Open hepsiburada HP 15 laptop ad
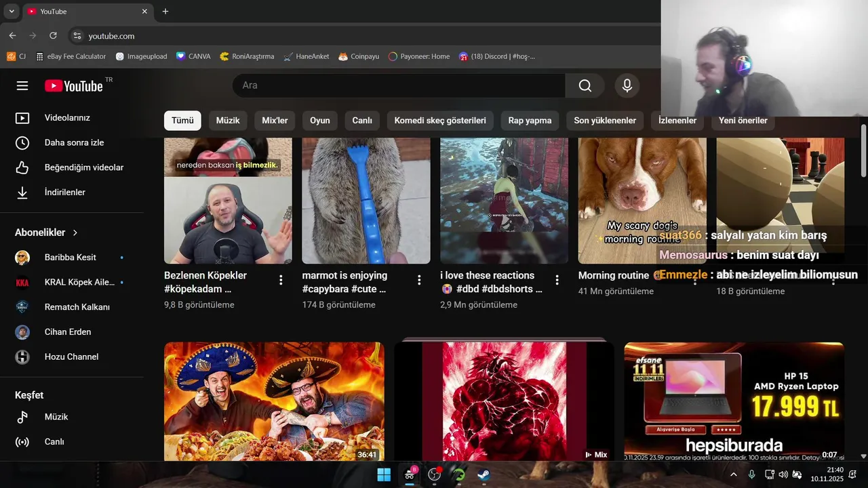The width and height of the screenshot is (868, 488). coord(734,401)
